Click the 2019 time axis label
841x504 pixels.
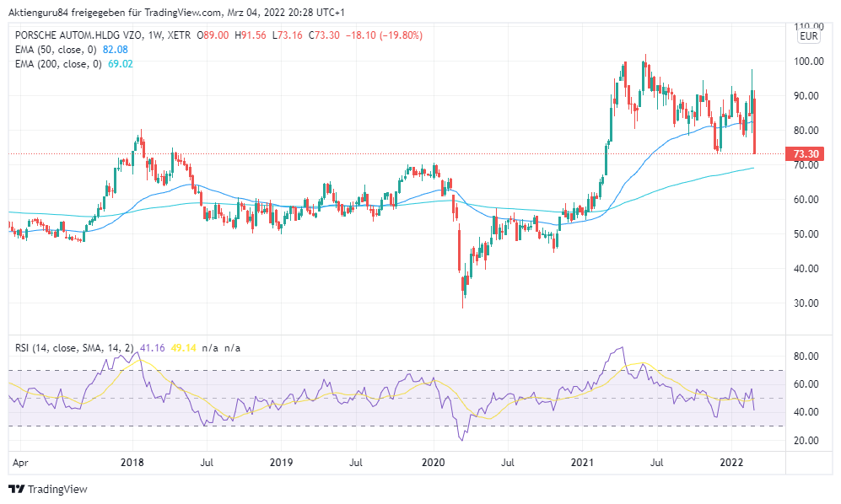pos(281,462)
